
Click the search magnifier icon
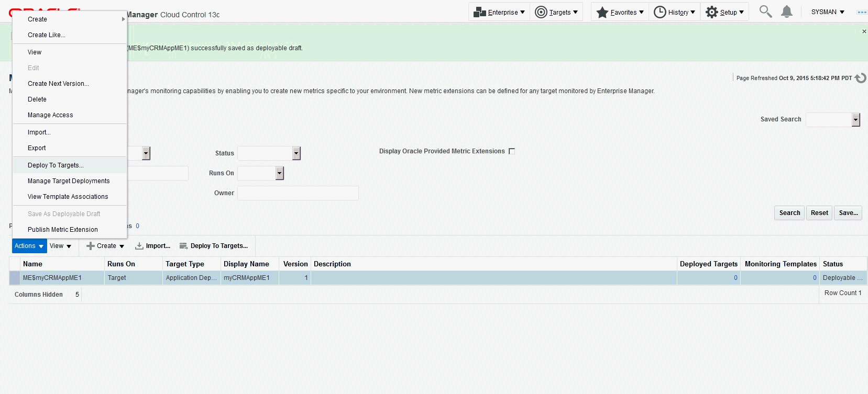765,12
